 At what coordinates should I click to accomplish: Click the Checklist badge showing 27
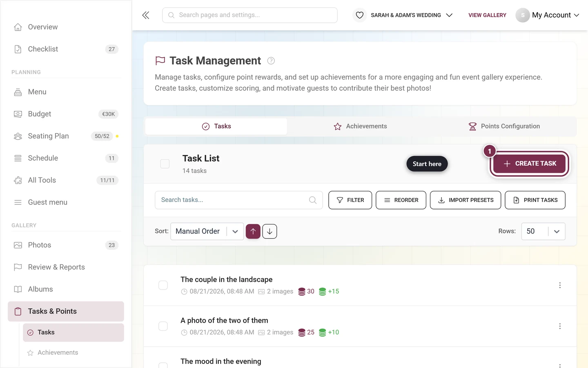pos(112,49)
